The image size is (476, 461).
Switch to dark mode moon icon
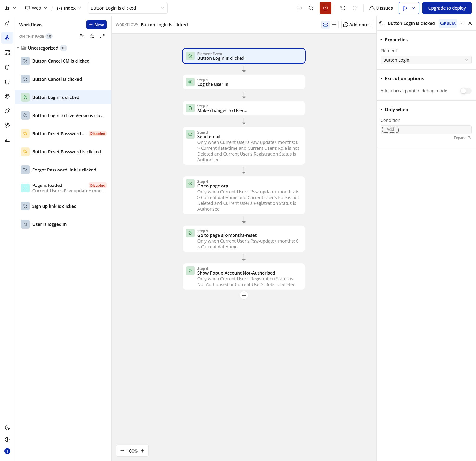pos(7,428)
